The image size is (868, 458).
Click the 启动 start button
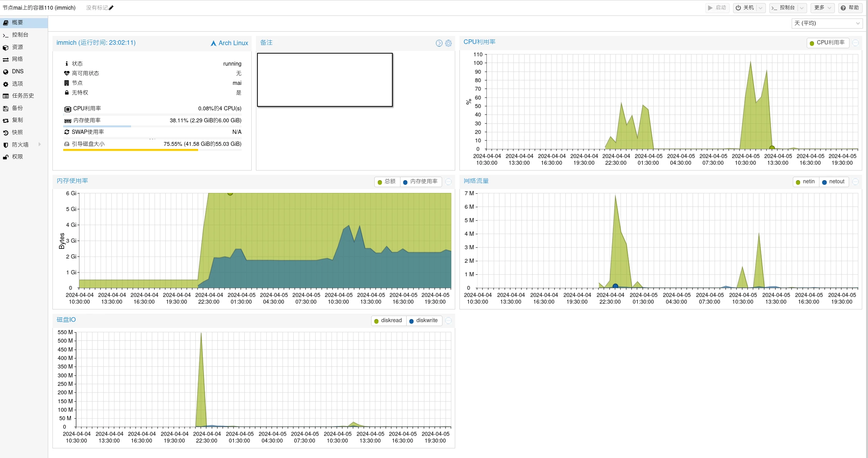[717, 8]
